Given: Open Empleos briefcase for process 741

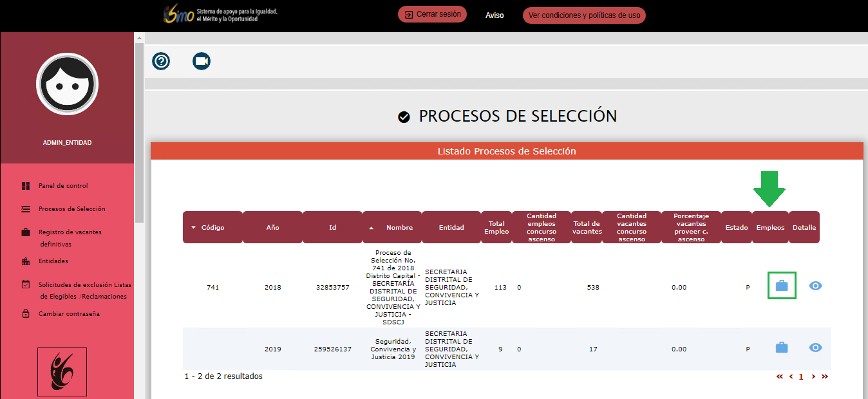Looking at the screenshot, I should [x=782, y=286].
